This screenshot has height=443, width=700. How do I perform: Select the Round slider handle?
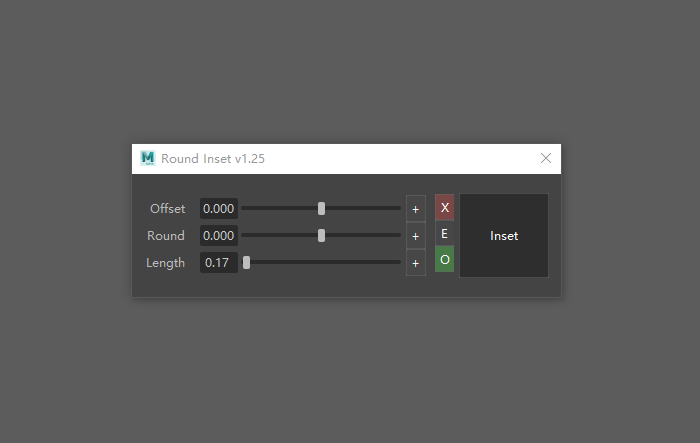(x=321, y=235)
